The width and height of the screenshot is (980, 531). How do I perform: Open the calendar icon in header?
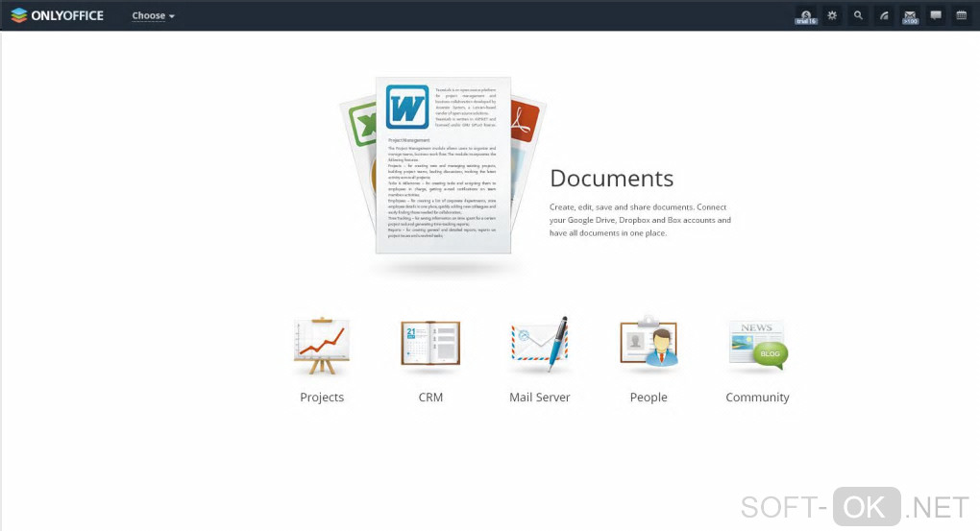coord(961,15)
